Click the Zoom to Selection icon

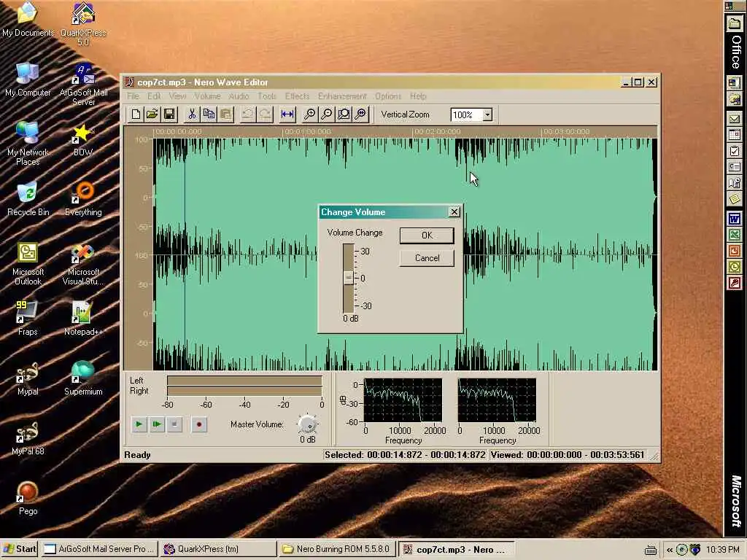(x=344, y=114)
